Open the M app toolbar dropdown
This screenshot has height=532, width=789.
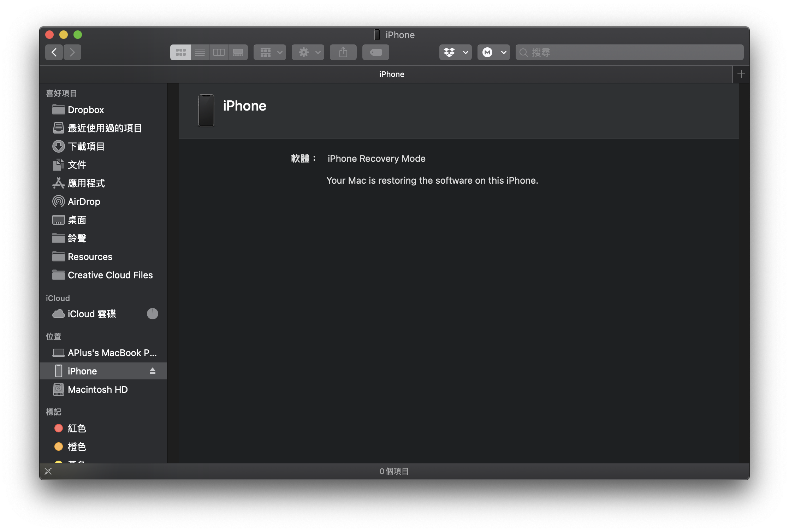tap(494, 52)
